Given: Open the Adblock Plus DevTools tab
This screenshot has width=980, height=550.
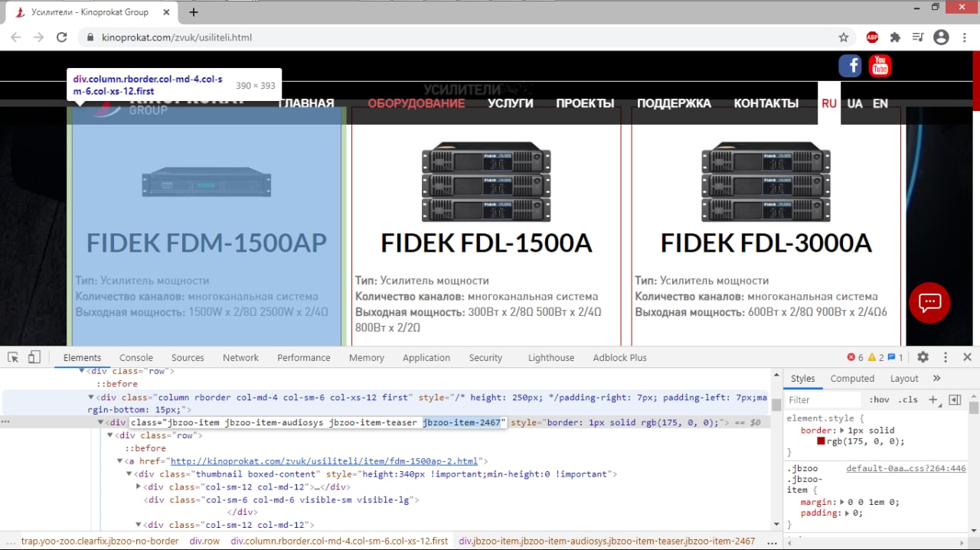Looking at the screenshot, I should click(x=620, y=357).
